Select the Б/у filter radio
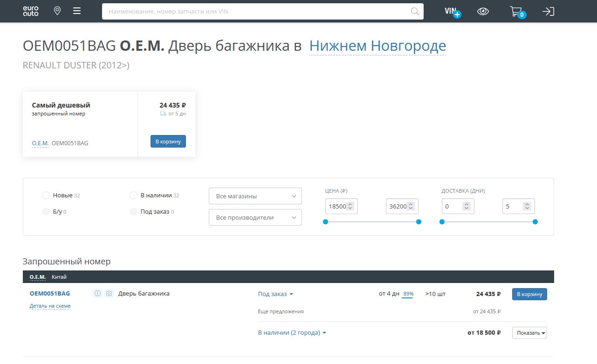The height and width of the screenshot is (364, 597). pyautogui.click(x=46, y=212)
